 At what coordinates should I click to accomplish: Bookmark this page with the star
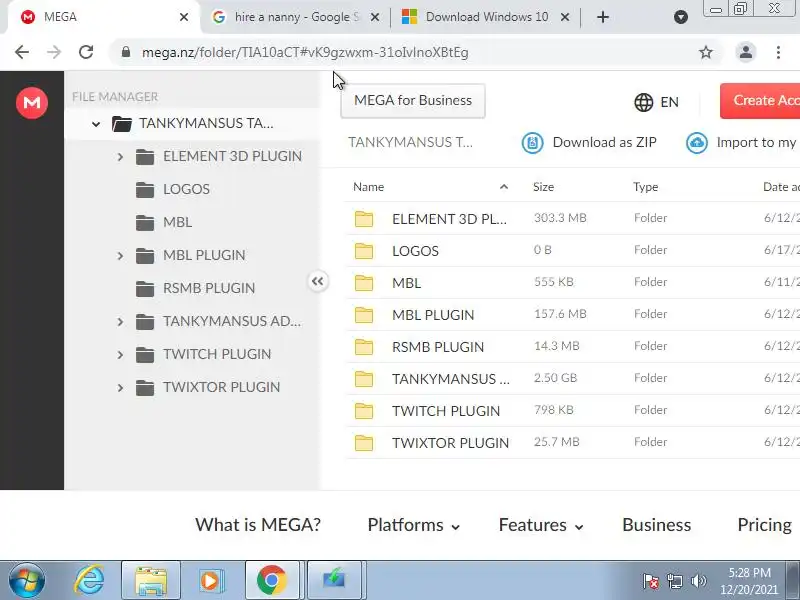pos(706,52)
